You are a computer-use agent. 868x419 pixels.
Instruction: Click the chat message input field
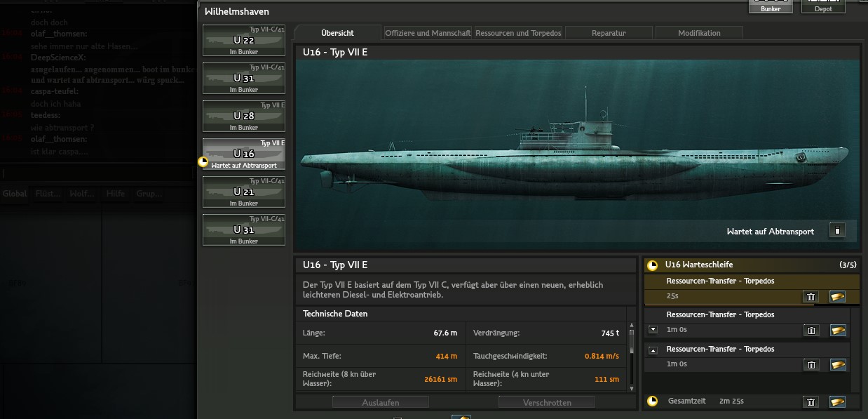click(98, 173)
